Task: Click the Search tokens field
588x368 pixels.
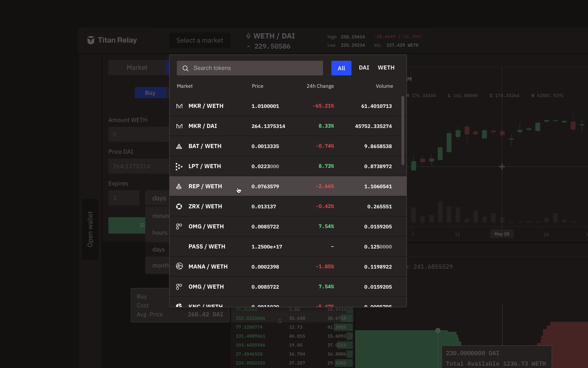Action: [250, 68]
